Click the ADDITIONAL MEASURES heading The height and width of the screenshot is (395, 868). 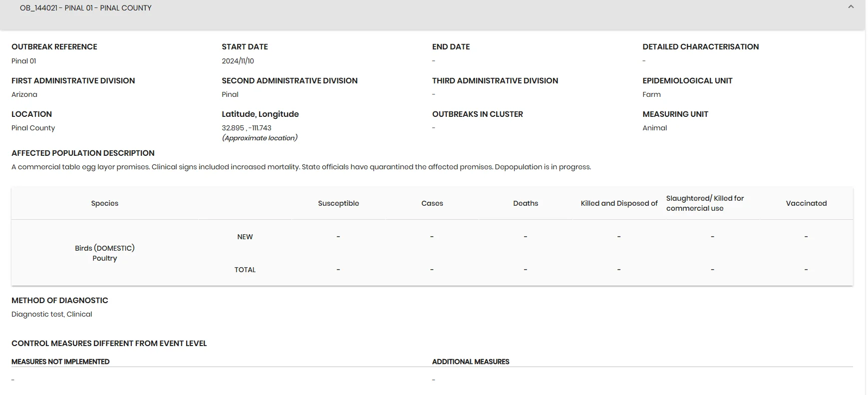(x=471, y=362)
